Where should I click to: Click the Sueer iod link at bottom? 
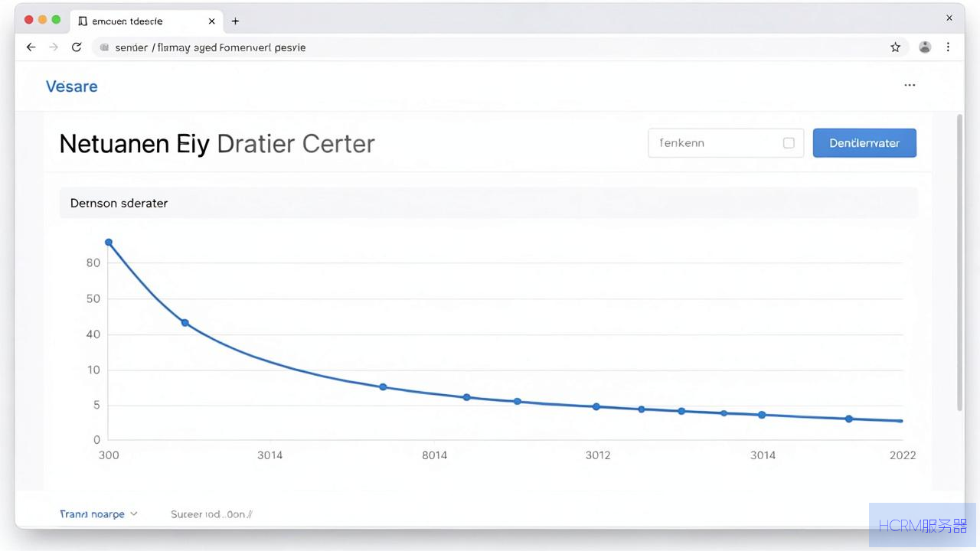pyautogui.click(x=211, y=514)
